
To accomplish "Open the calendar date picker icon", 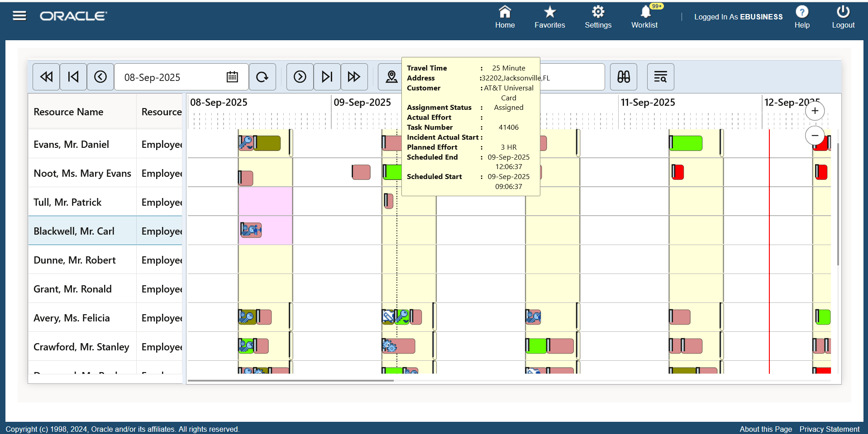I will coord(232,77).
